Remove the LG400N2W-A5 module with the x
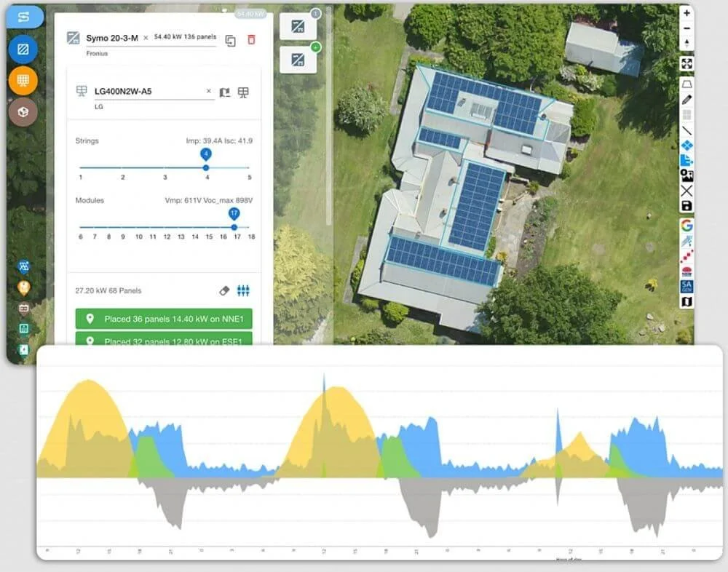Screen dimensions: 728x572 pos(208,92)
